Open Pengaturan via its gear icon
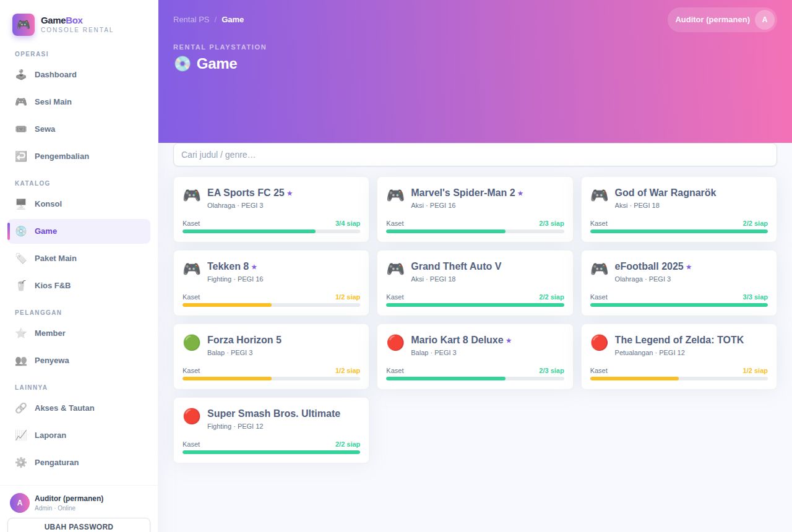 tap(21, 463)
